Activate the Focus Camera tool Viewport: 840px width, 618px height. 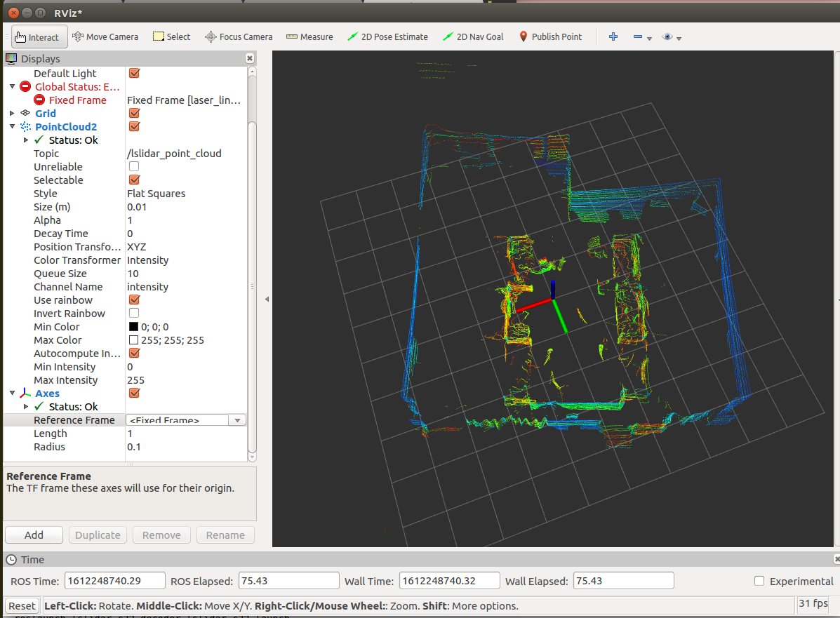point(239,37)
